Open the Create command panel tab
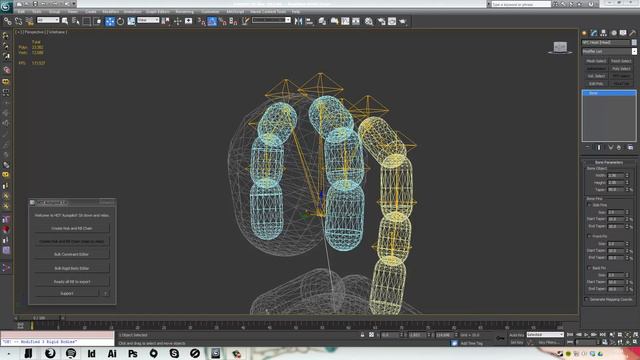 tap(584, 33)
